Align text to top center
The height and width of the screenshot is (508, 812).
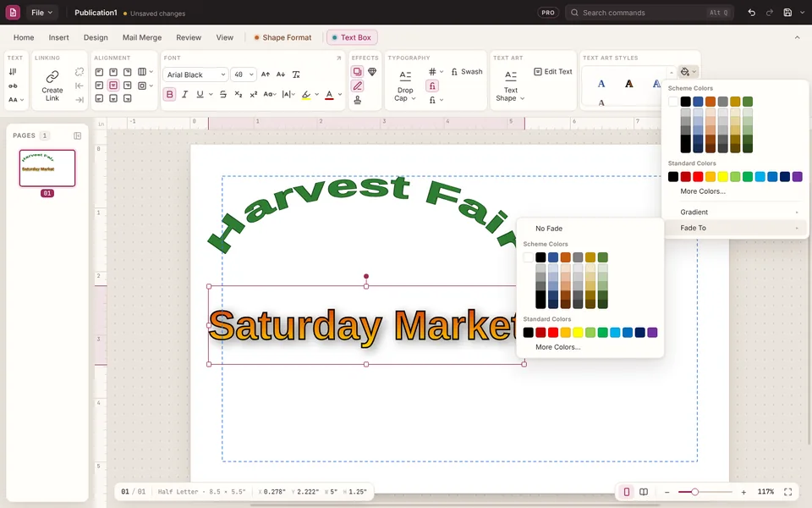113,72
